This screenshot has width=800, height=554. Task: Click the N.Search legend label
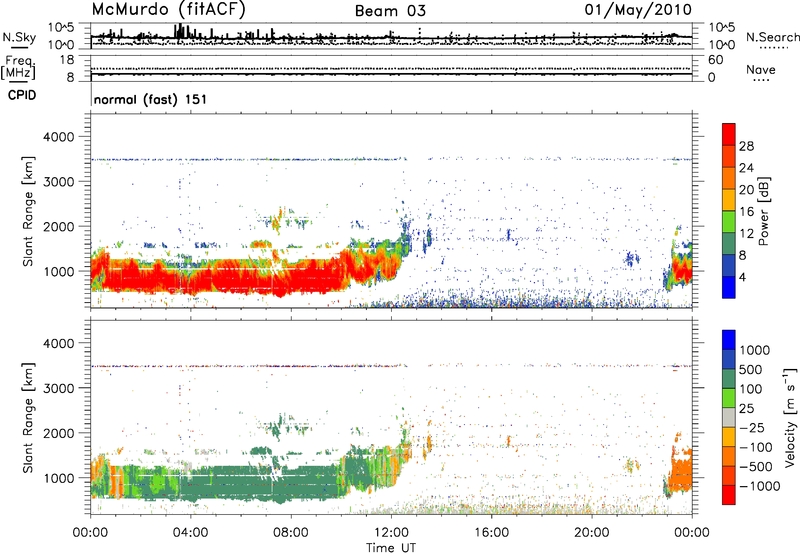(772, 37)
